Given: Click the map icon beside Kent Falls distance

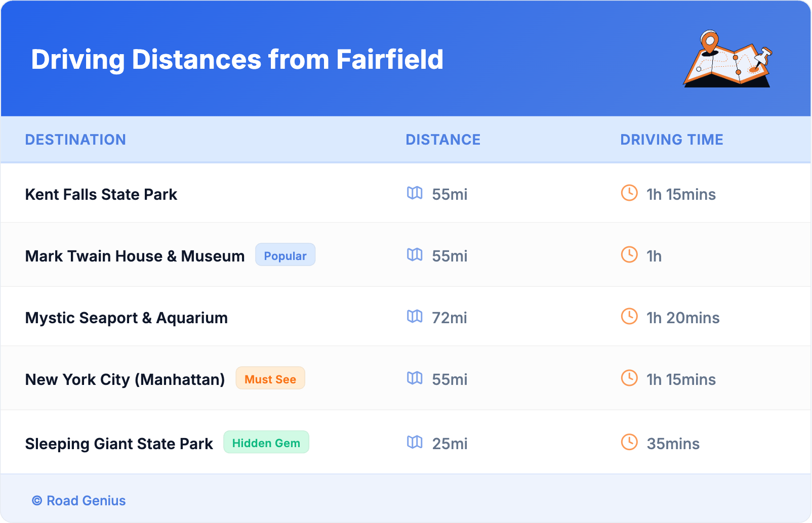Looking at the screenshot, I should [x=415, y=193].
